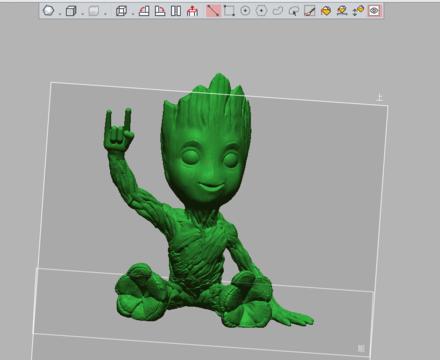Select the solid cube display icon
The image size is (440, 360).
pos(71,11)
